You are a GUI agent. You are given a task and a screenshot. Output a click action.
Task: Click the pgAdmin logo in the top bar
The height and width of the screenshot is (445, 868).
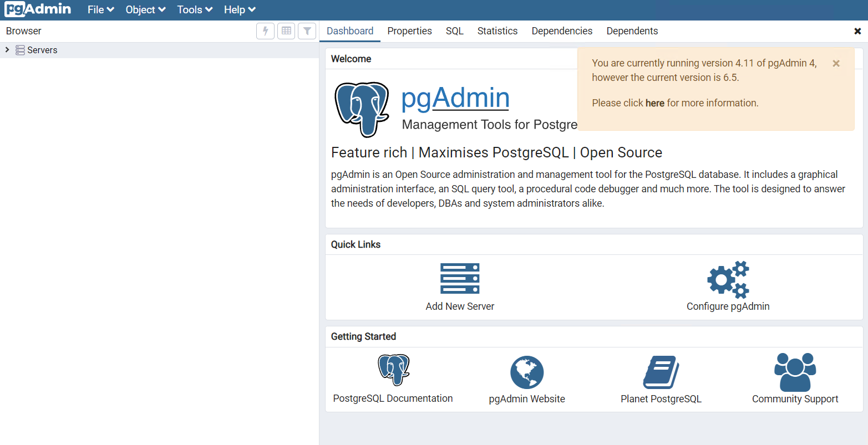38,9
